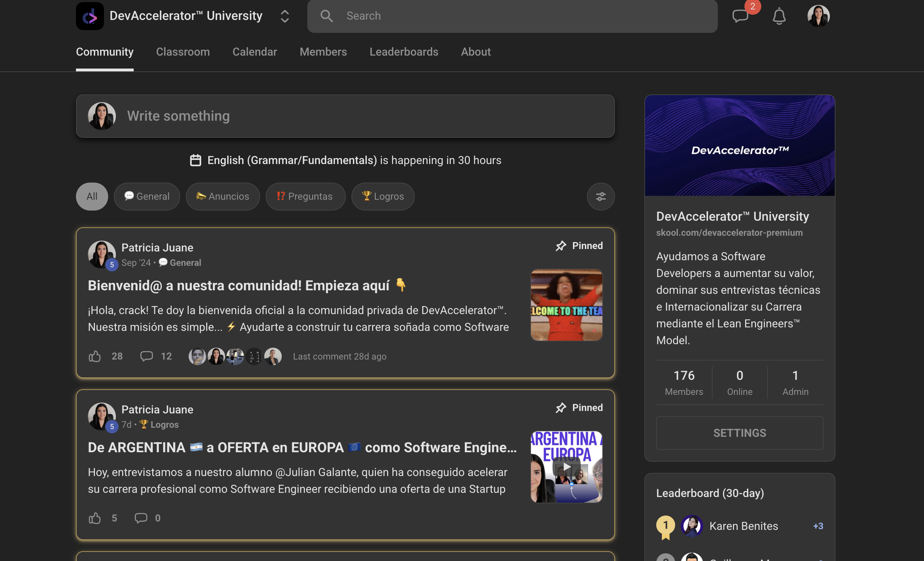Image resolution: width=924 pixels, height=561 pixels.
Task: Open the Welcome to the Team GIF thumbnail
Action: (x=566, y=305)
